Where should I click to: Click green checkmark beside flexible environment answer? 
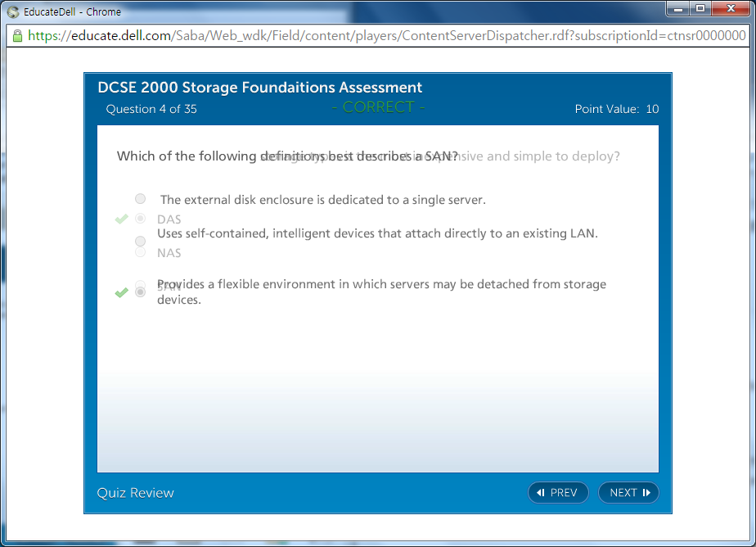point(122,292)
